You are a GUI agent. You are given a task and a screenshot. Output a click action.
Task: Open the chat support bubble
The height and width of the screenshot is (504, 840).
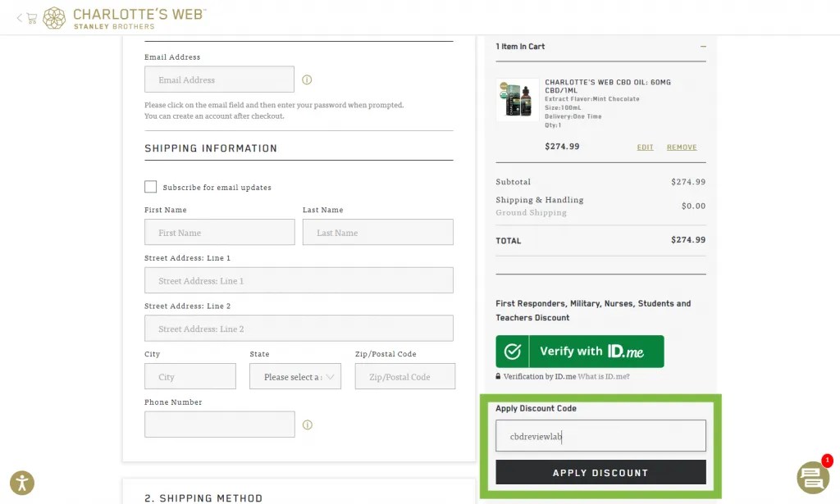coord(811,478)
